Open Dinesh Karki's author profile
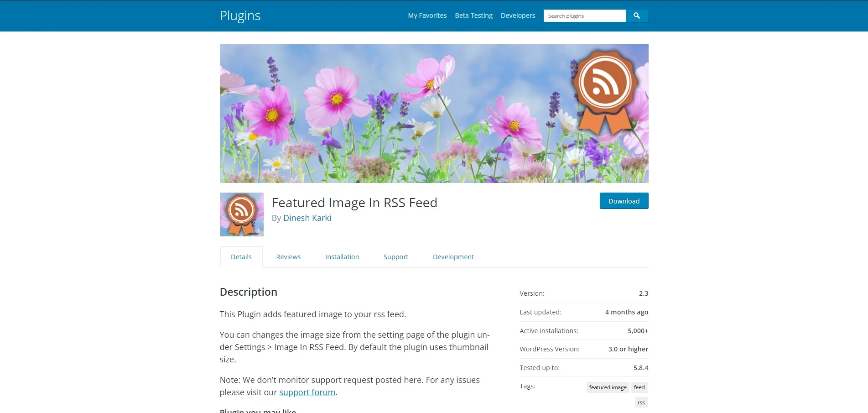Screen dimensions: 868x413 [307, 218]
